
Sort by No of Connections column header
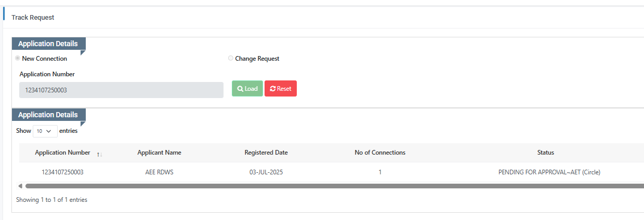[x=380, y=153]
